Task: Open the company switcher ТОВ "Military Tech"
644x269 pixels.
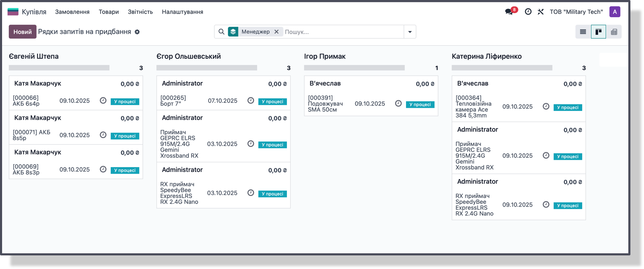Action: coord(576,12)
